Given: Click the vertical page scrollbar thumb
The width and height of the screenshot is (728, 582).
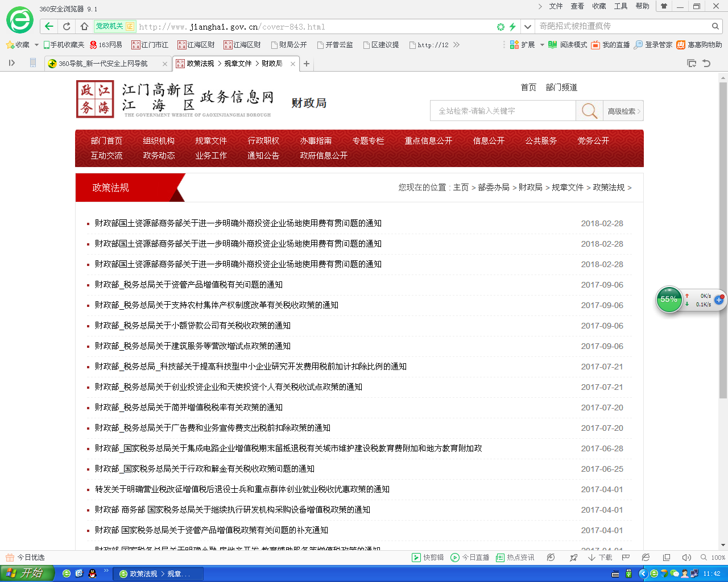Looking at the screenshot, I should 723,239.
